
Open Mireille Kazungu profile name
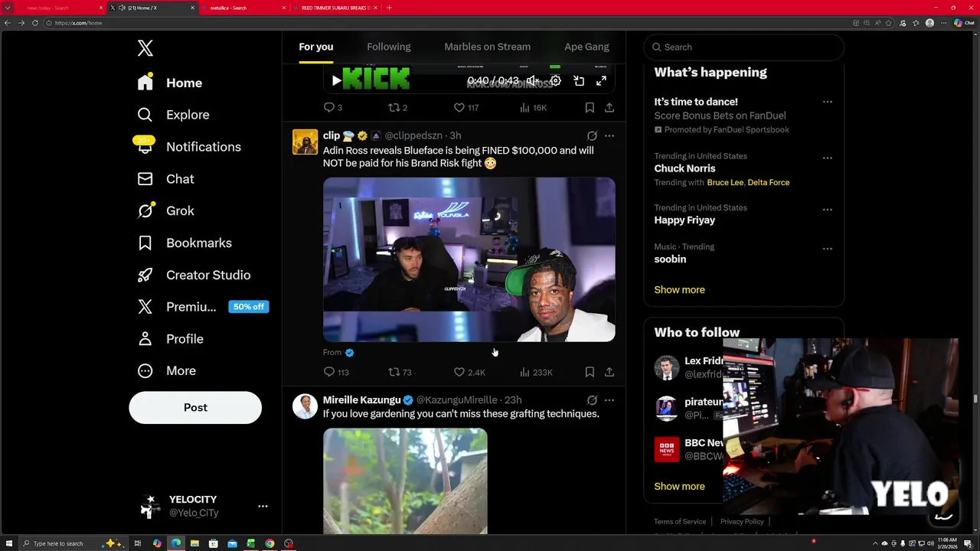pos(361,400)
